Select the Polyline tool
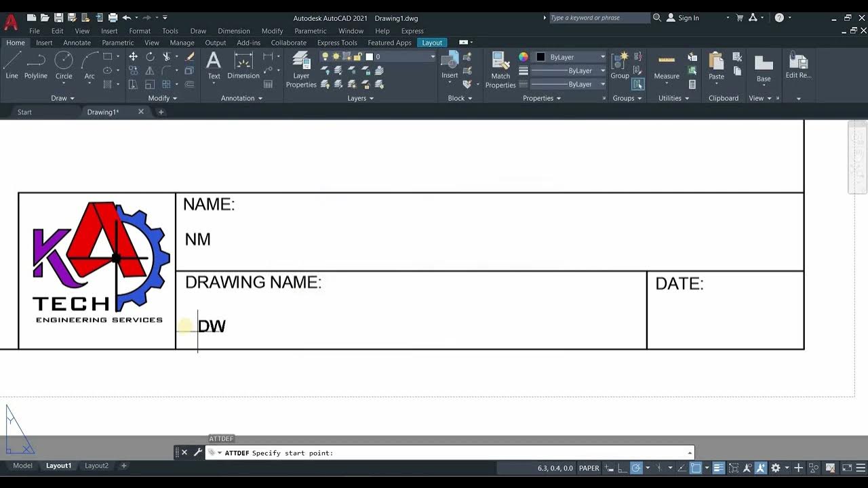The width and height of the screenshot is (868, 488). point(36,66)
